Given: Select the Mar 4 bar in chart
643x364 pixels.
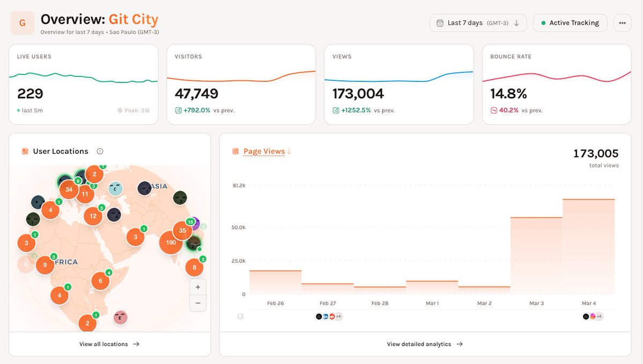Looking at the screenshot, I should [x=589, y=246].
